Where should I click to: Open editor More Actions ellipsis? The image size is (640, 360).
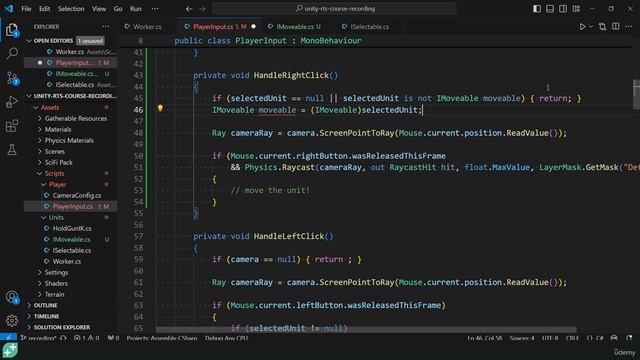[629, 27]
